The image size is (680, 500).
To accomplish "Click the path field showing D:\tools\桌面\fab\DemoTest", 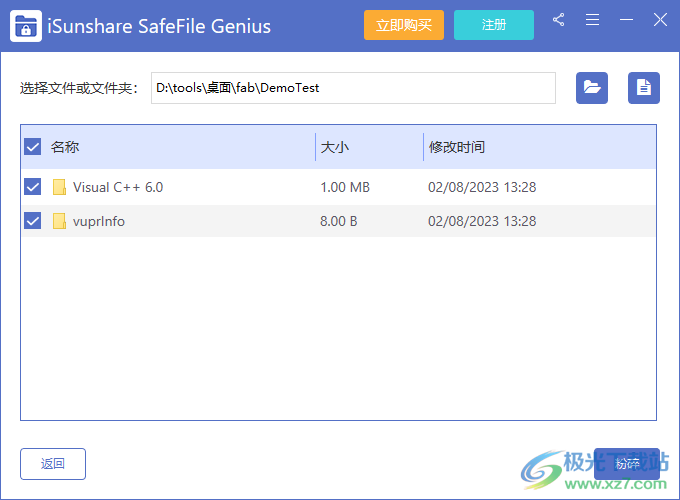I will pos(353,88).
